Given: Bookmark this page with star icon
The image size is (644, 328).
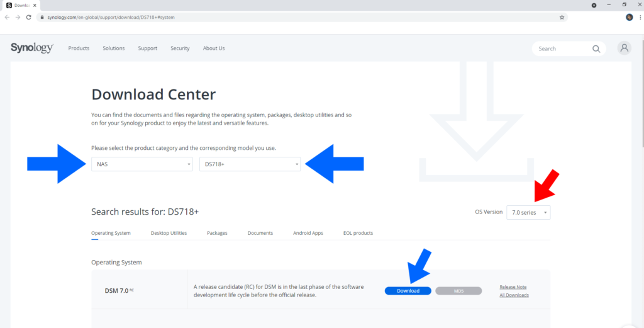Looking at the screenshot, I should point(562,17).
